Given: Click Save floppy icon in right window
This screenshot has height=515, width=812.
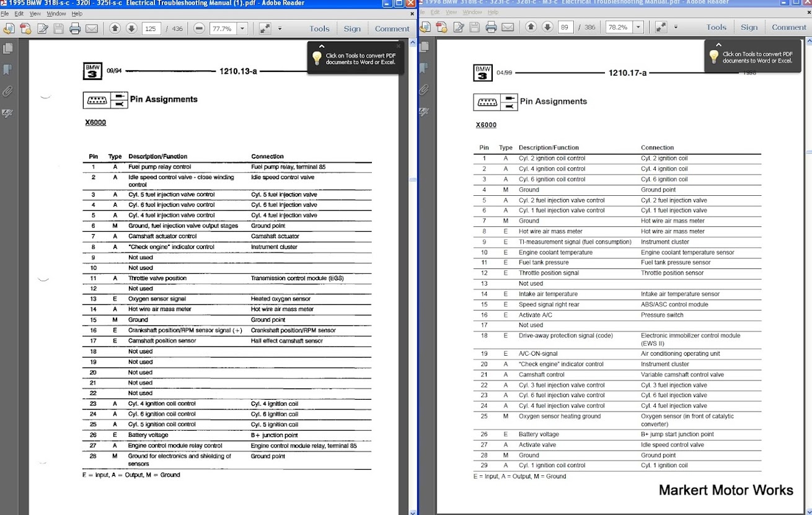Looking at the screenshot, I should tap(475, 27).
